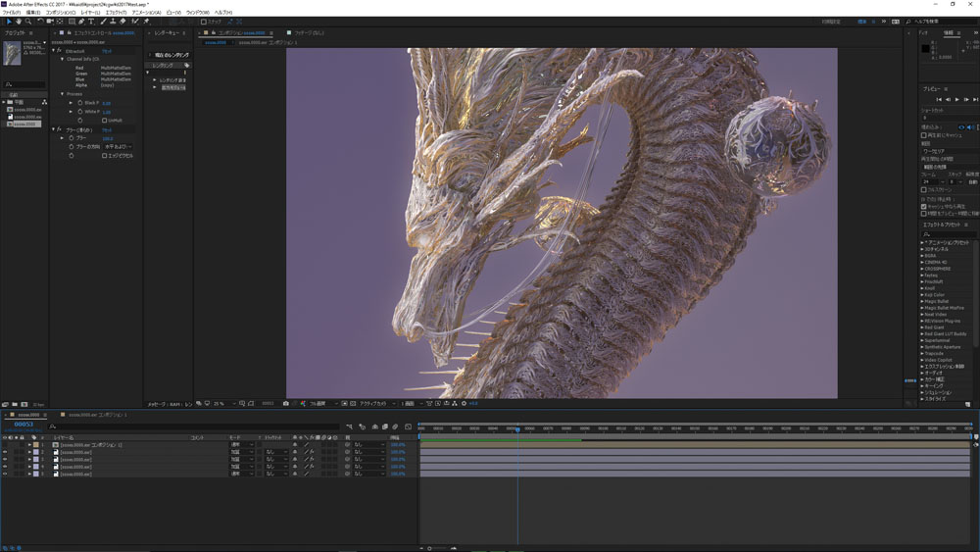This screenshot has width=980, height=552.
Task: Open blending mode dropdown for layer 2
Action: coord(242,452)
